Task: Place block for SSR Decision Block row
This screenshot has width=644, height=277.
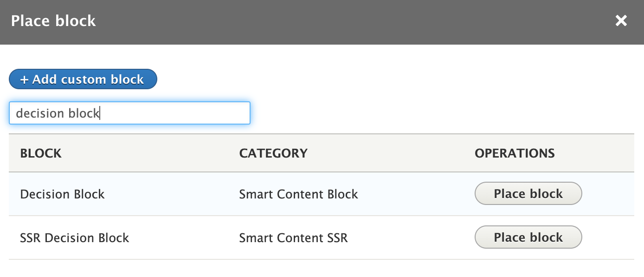Action: [x=528, y=237]
